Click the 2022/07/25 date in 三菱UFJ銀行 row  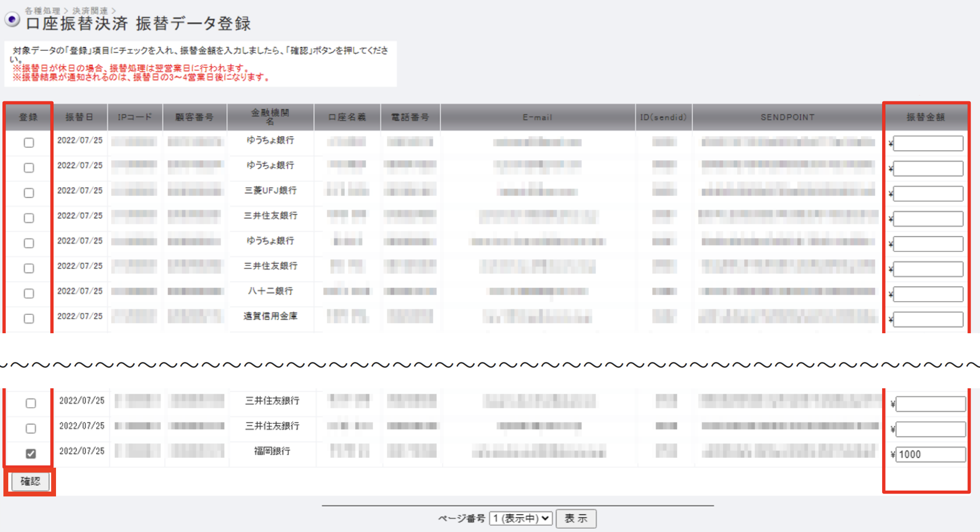[x=80, y=190]
